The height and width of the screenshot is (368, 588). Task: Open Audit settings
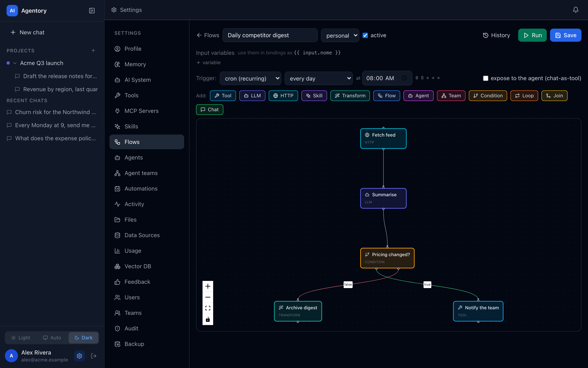pyautogui.click(x=147, y=328)
